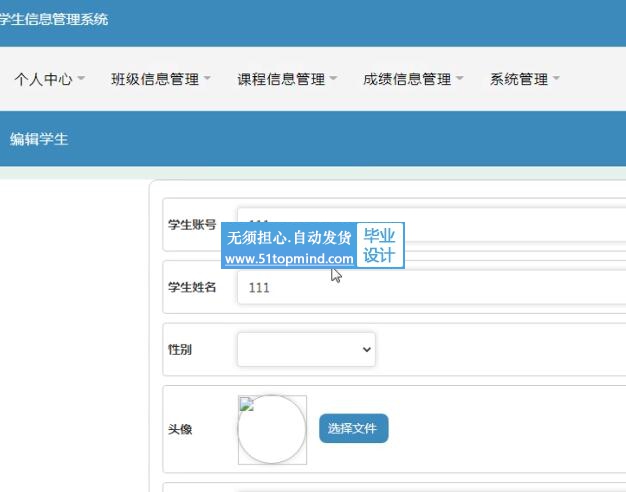Click the circular 头像 preview image
Screen dimensions: 626x492
pos(272,432)
